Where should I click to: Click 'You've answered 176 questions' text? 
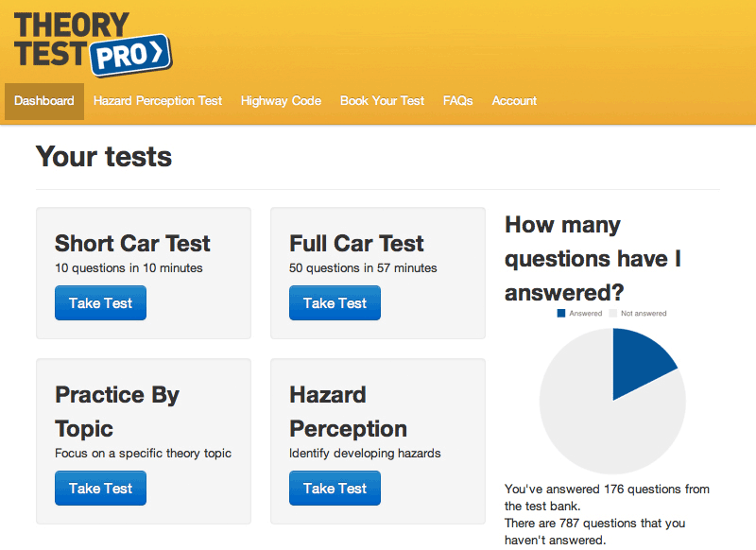(x=607, y=497)
